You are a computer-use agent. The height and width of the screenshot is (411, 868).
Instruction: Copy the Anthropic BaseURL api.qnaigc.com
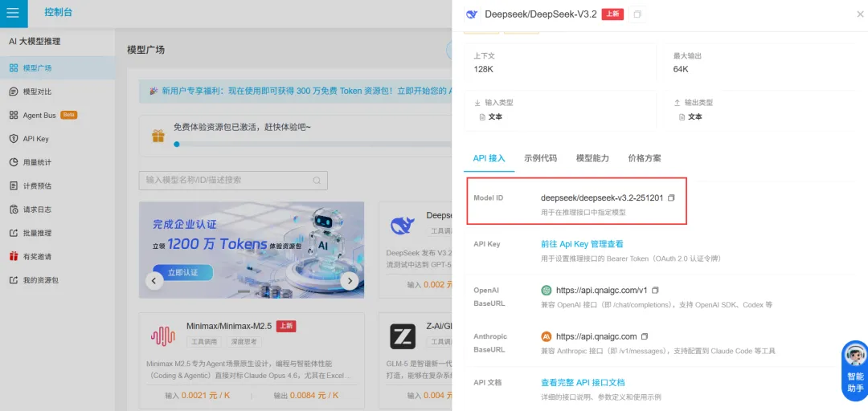click(645, 336)
